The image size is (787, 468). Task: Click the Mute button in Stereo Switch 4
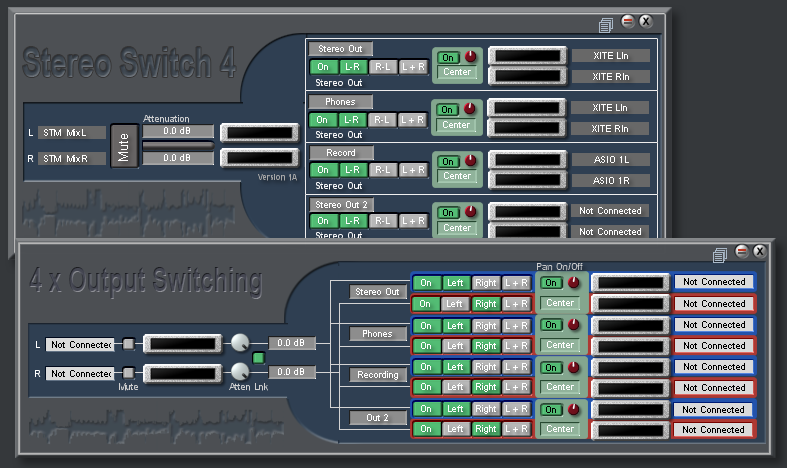(x=124, y=145)
